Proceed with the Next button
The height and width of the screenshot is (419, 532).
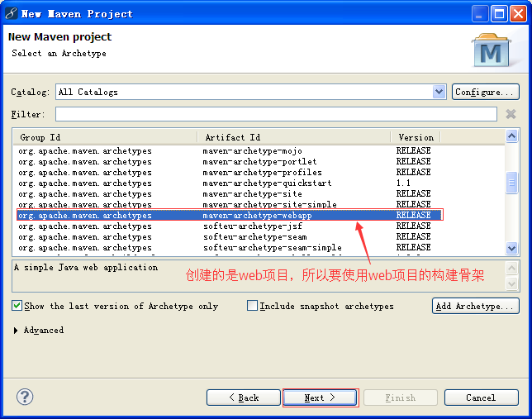pyautogui.click(x=320, y=398)
